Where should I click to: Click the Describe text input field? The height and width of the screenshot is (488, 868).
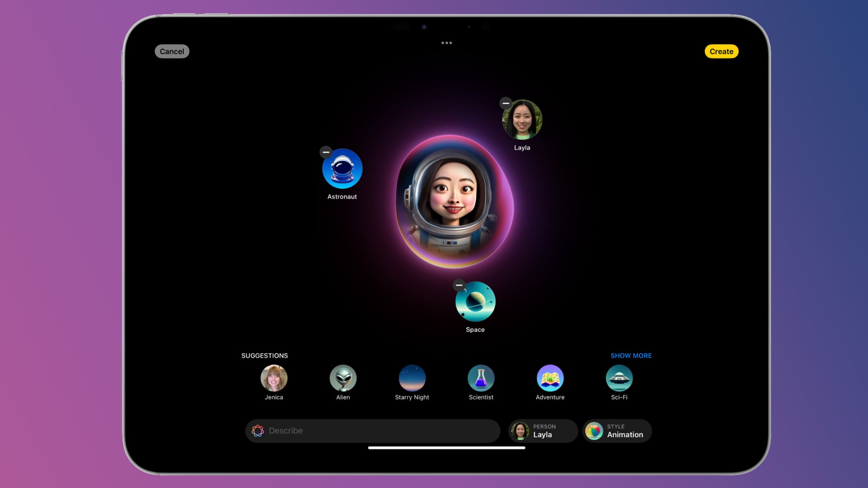tap(373, 430)
